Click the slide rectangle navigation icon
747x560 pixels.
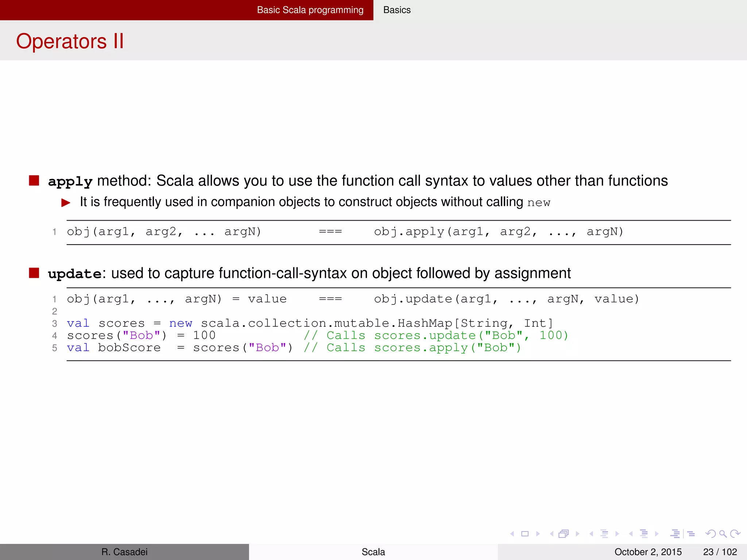click(525, 534)
